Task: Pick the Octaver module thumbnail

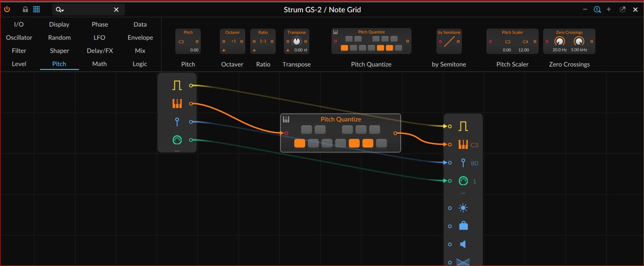Action: 233,41
